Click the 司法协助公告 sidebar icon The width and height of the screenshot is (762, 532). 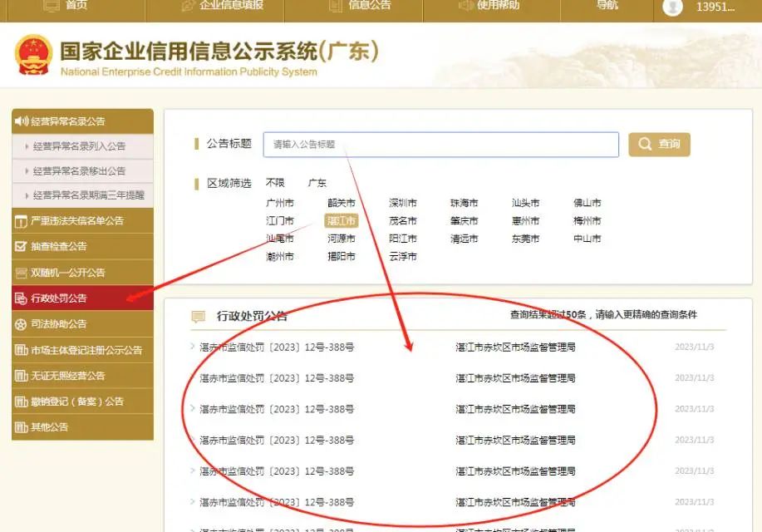21,324
